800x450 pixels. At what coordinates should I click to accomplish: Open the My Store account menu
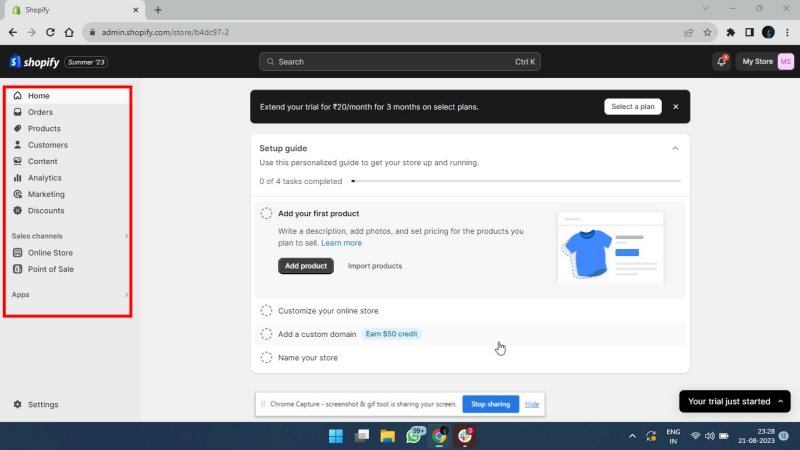(x=765, y=61)
